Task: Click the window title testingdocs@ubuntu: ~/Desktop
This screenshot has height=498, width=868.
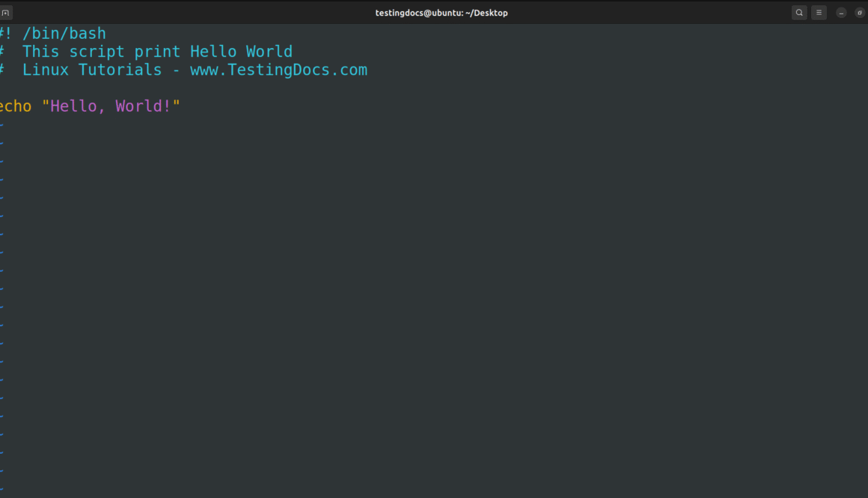Action: click(441, 13)
